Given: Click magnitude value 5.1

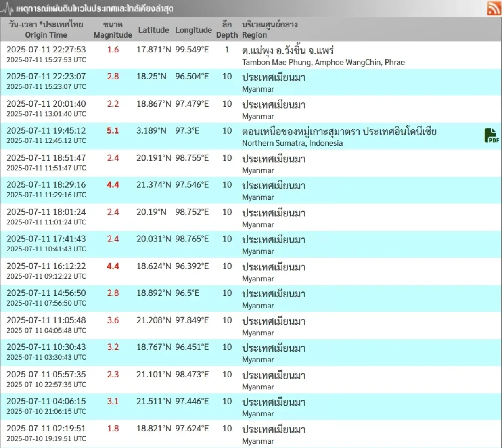Looking at the screenshot, I should [x=113, y=131].
